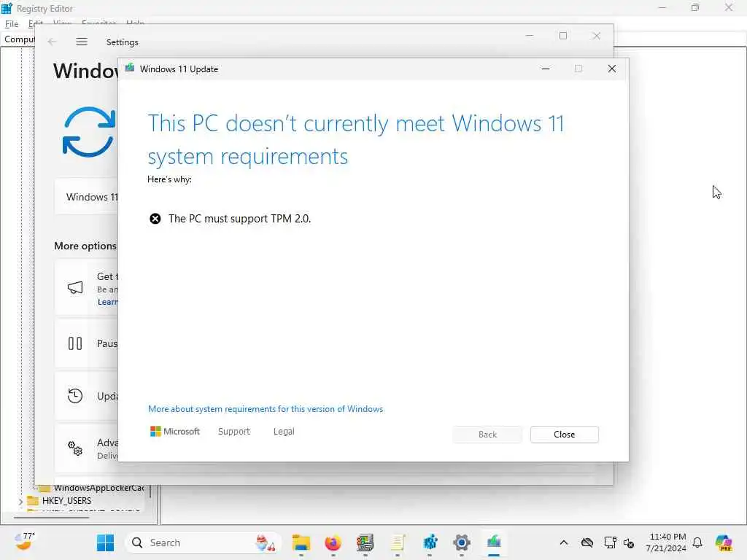Click the disabled Back button in the dialog
747x560 pixels.
click(x=487, y=435)
